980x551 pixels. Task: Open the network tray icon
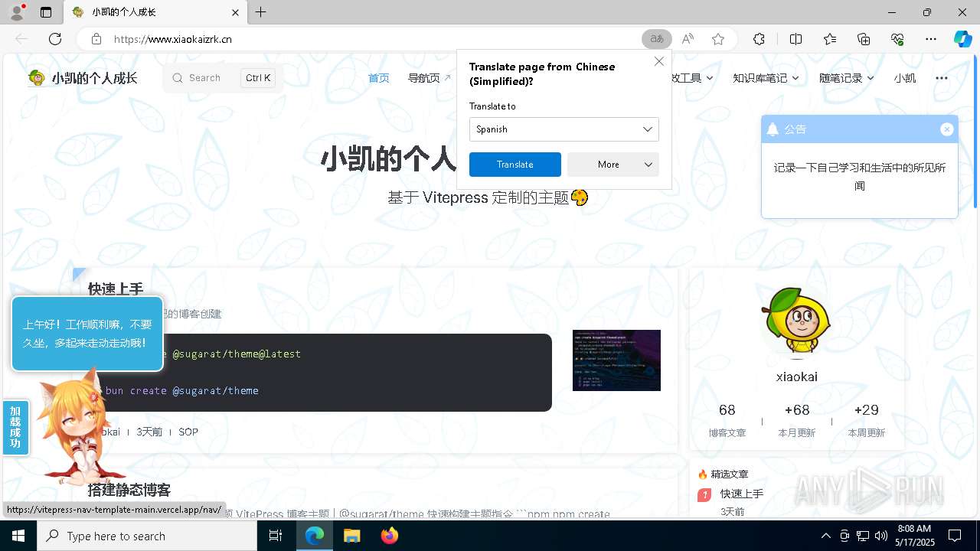[863, 536]
